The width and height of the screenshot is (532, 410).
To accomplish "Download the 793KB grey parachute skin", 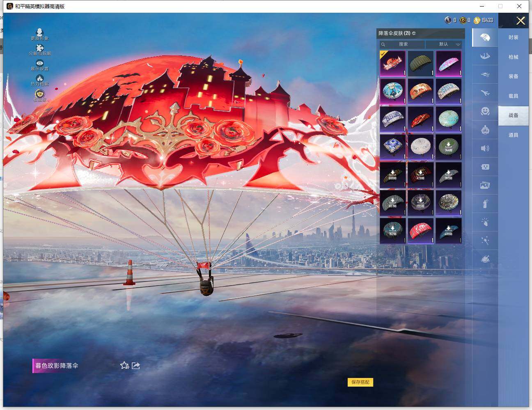I will point(449,175).
